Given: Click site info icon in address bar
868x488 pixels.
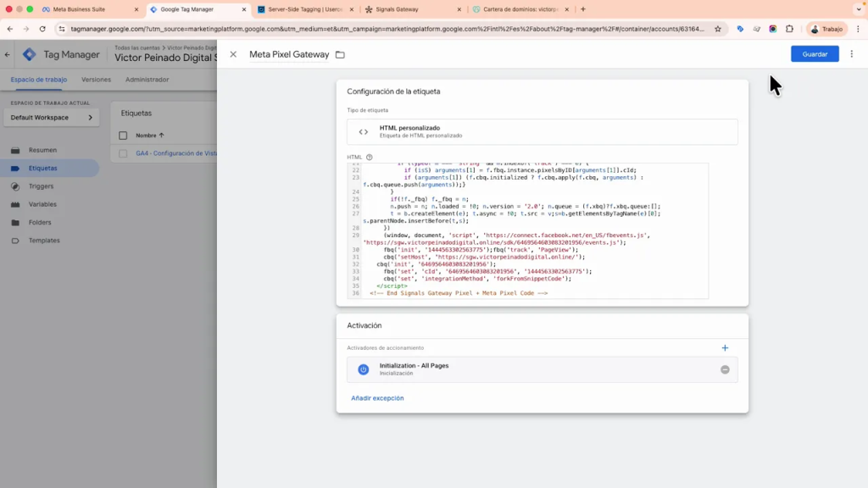Looking at the screenshot, I should pos(61,29).
